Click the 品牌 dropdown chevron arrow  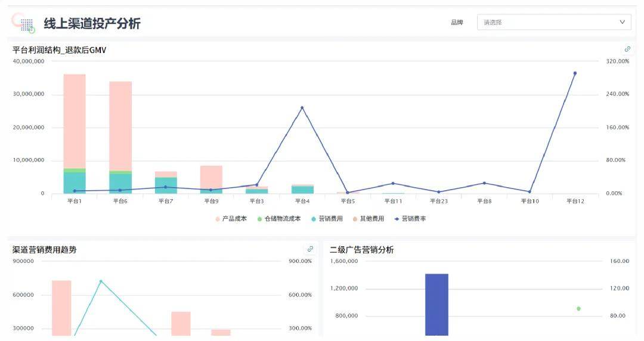click(623, 23)
